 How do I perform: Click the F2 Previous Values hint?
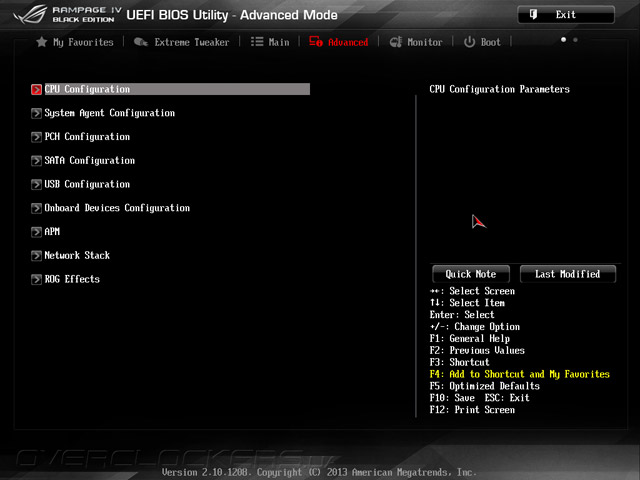477,351
